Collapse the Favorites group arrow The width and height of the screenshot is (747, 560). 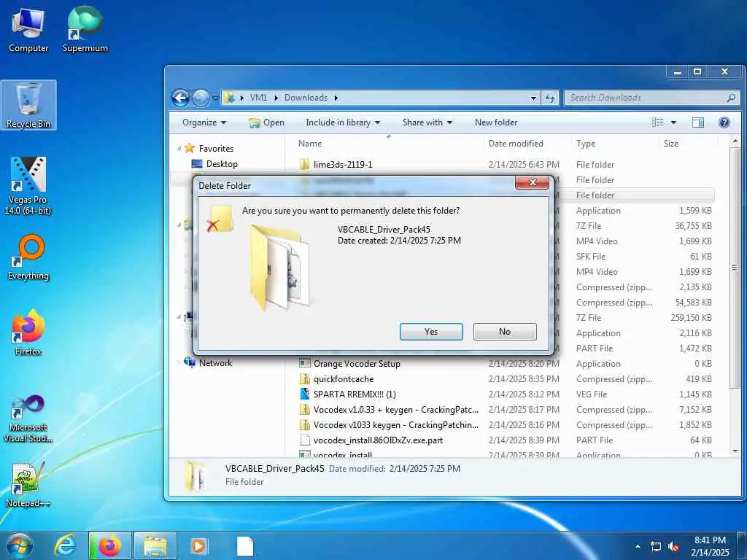[179, 149]
